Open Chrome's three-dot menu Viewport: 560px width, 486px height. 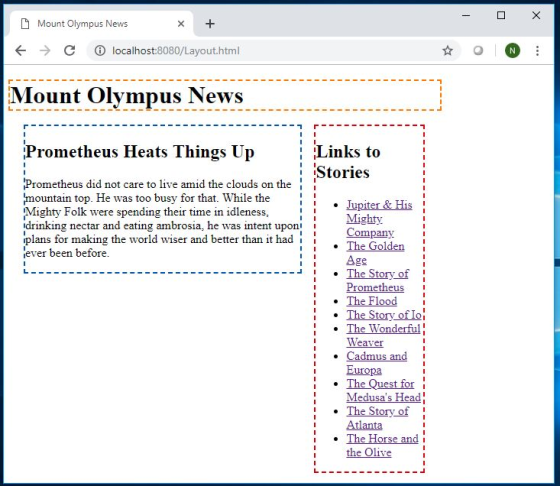pos(537,51)
